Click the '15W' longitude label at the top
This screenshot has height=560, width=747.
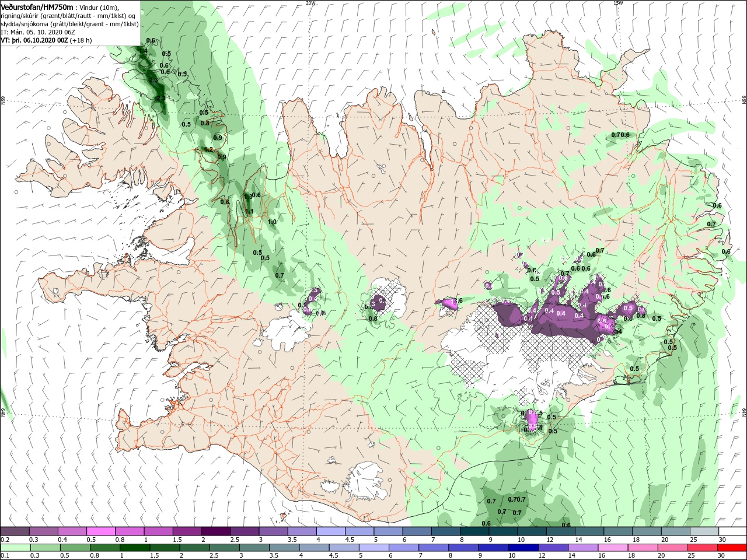point(618,2)
